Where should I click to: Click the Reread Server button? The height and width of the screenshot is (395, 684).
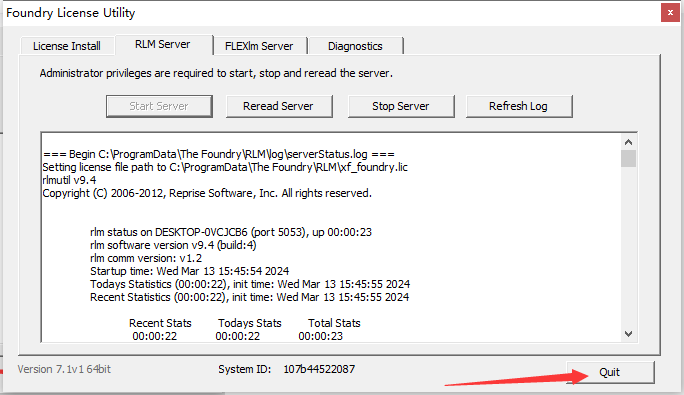[279, 106]
